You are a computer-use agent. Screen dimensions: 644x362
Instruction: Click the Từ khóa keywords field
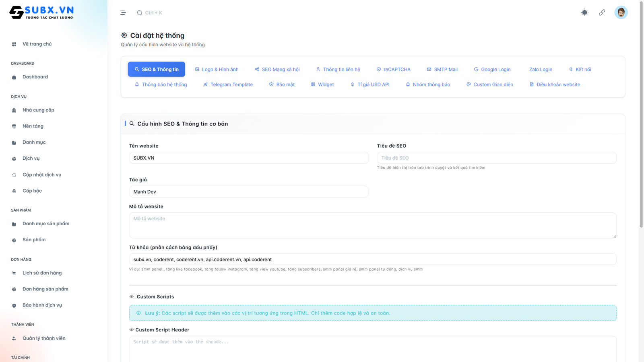372,259
